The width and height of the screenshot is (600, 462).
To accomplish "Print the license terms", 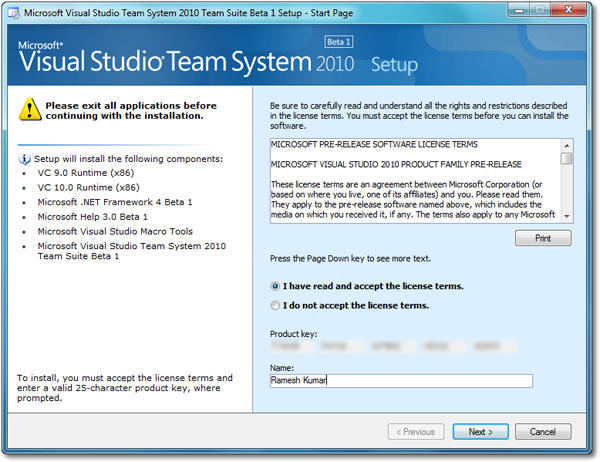I will [x=543, y=238].
